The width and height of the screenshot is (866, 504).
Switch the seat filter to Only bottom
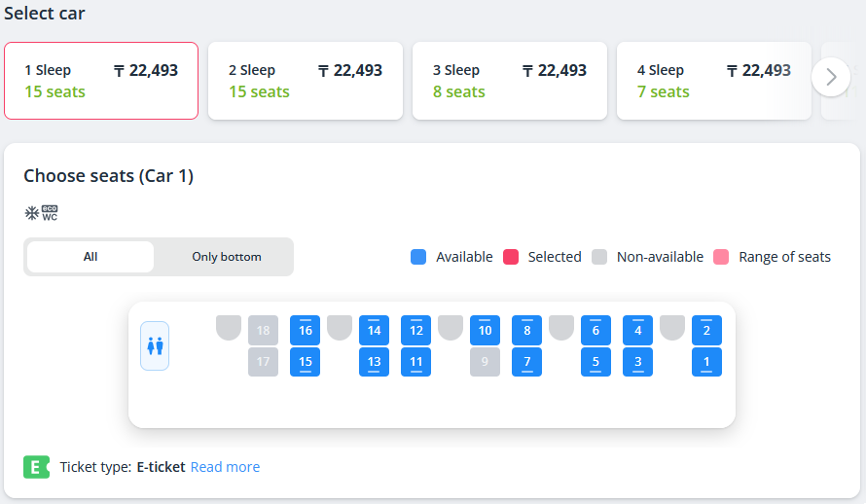click(x=226, y=257)
